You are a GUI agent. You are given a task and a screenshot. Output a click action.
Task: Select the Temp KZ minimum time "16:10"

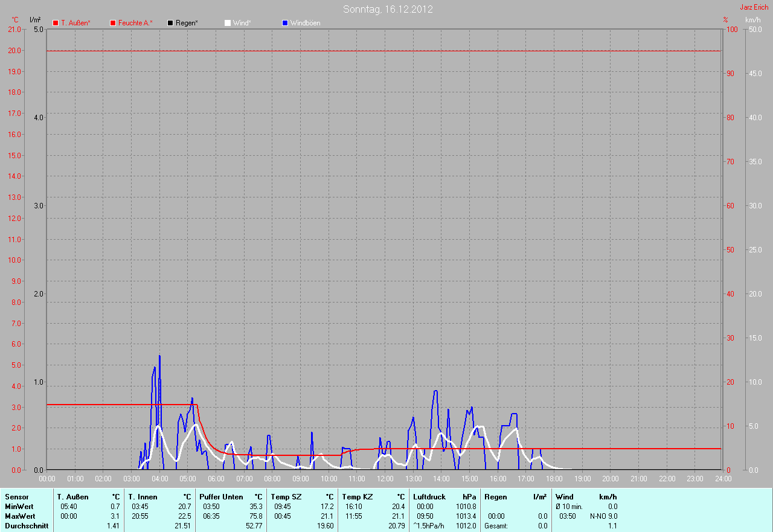coord(354,507)
